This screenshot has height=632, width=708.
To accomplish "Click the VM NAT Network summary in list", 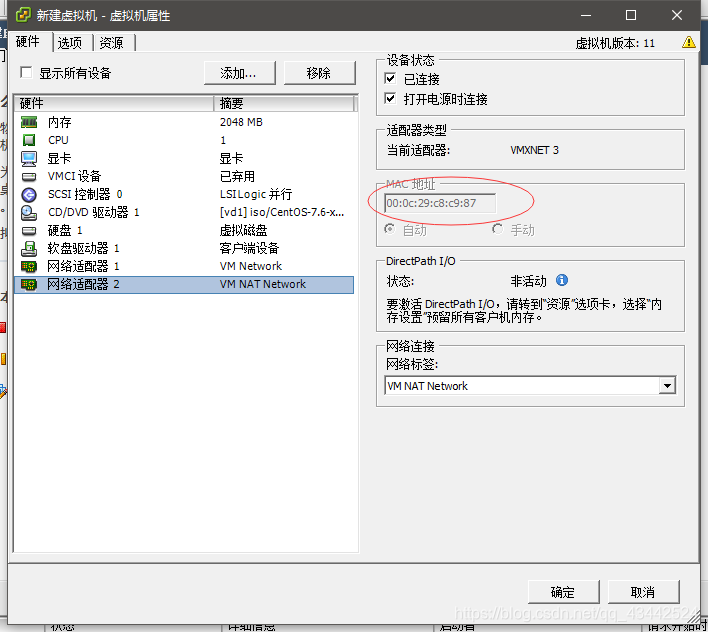I will pyautogui.click(x=263, y=284).
